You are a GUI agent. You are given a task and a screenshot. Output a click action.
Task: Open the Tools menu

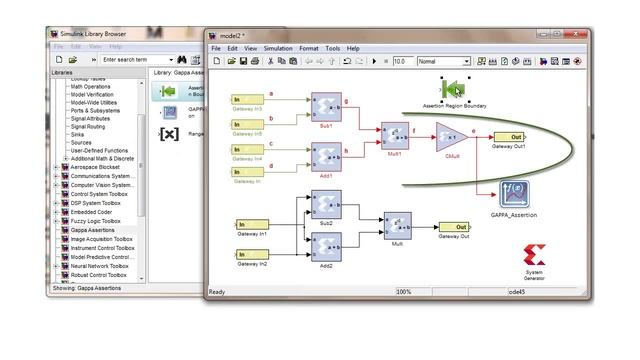click(x=333, y=48)
